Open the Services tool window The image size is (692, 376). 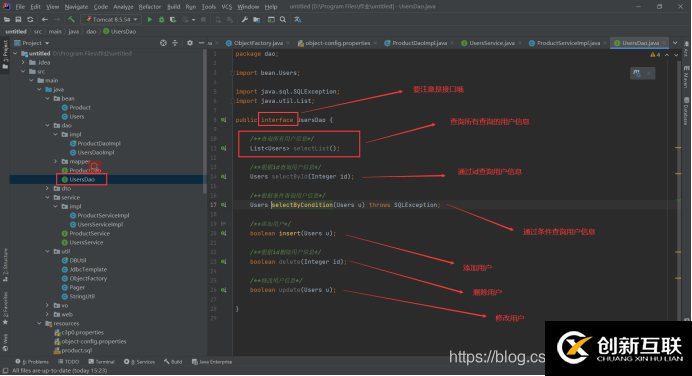click(139, 362)
